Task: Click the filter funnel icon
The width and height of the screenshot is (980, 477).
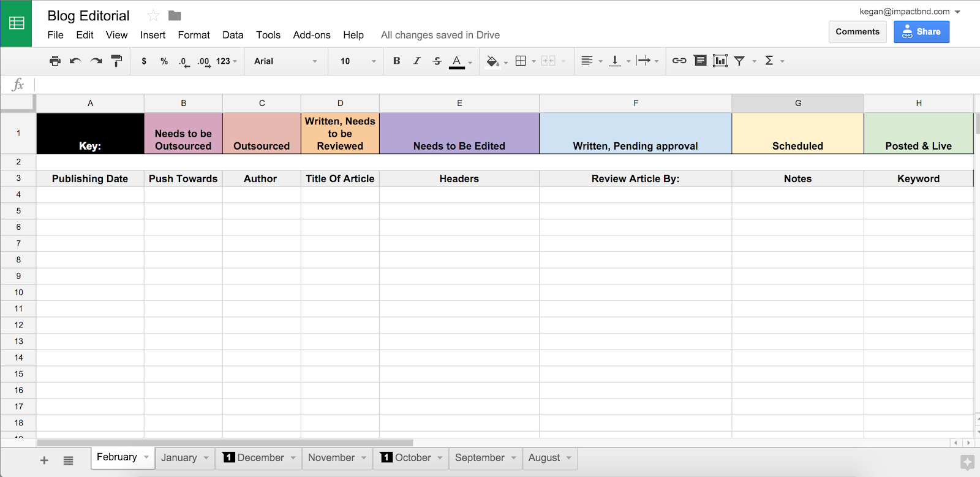Action: tap(740, 61)
